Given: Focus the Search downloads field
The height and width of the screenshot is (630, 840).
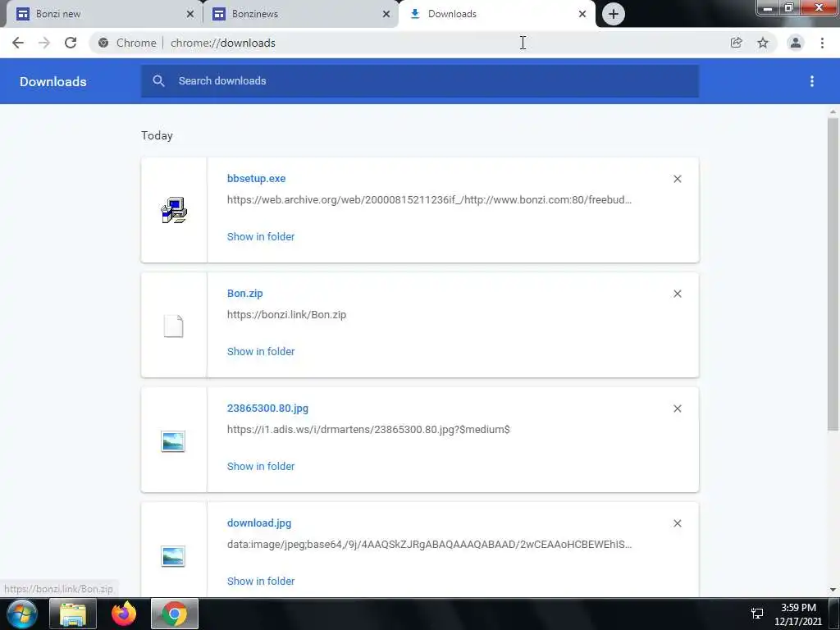Looking at the screenshot, I should [x=420, y=81].
